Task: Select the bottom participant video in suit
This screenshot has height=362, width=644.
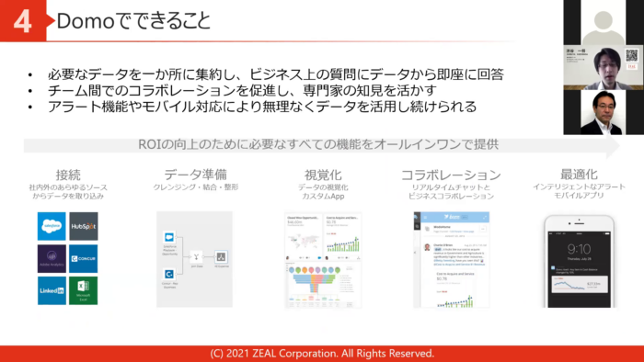Action: click(604, 112)
